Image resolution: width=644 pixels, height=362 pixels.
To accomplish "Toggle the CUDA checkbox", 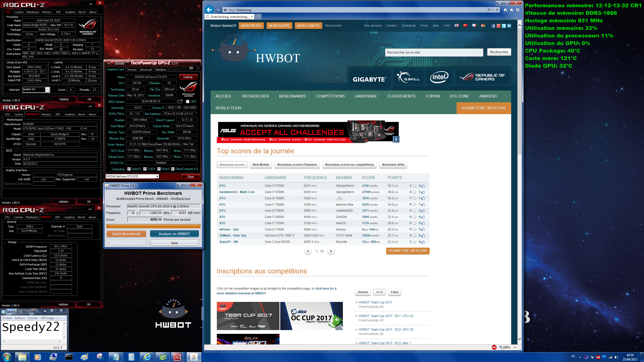I will (x=145, y=169).
